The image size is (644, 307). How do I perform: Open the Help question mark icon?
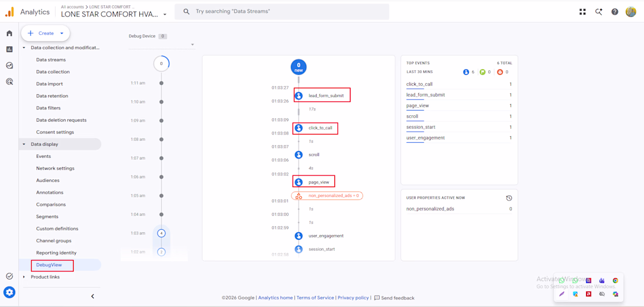(x=615, y=12)
